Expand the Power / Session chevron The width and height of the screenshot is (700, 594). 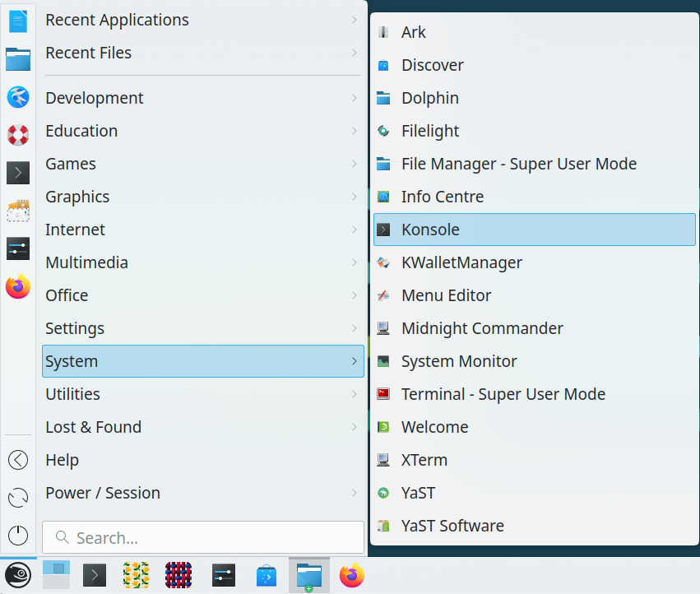[x=354, y=493]
